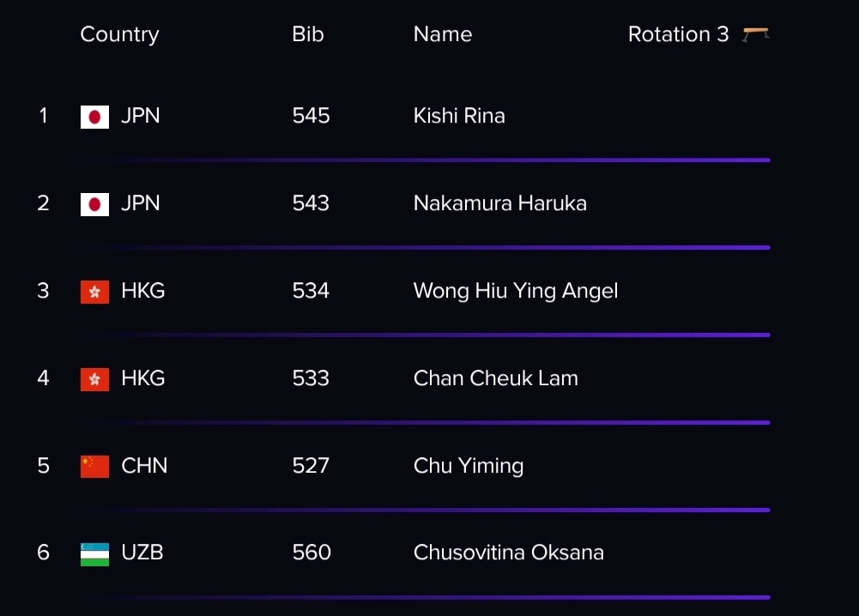
Task: Open athlete Nakamura Haruka
Action: click(x=500, y=203)
